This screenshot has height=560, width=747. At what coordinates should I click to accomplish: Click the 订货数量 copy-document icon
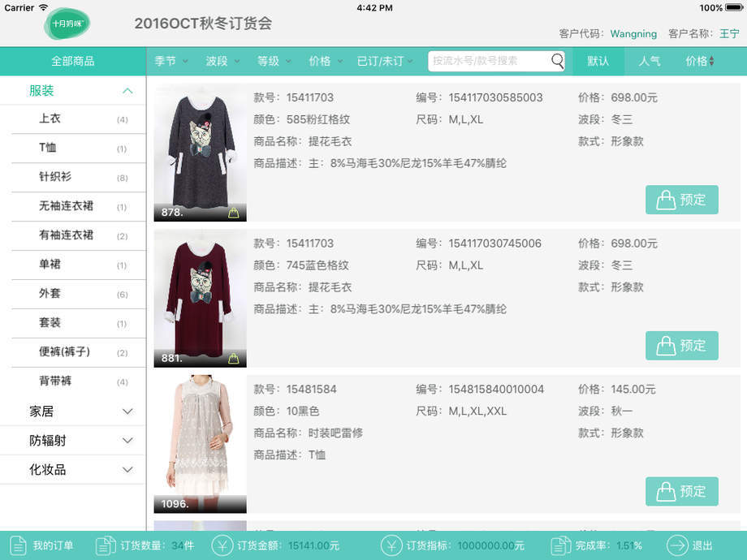[x=106, y=545]
